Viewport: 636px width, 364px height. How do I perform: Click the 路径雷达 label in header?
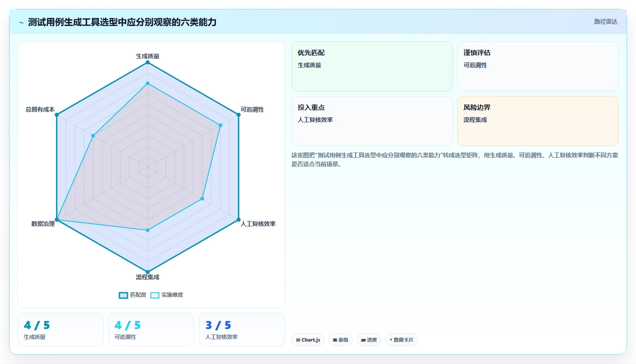[x=605, y=22]
